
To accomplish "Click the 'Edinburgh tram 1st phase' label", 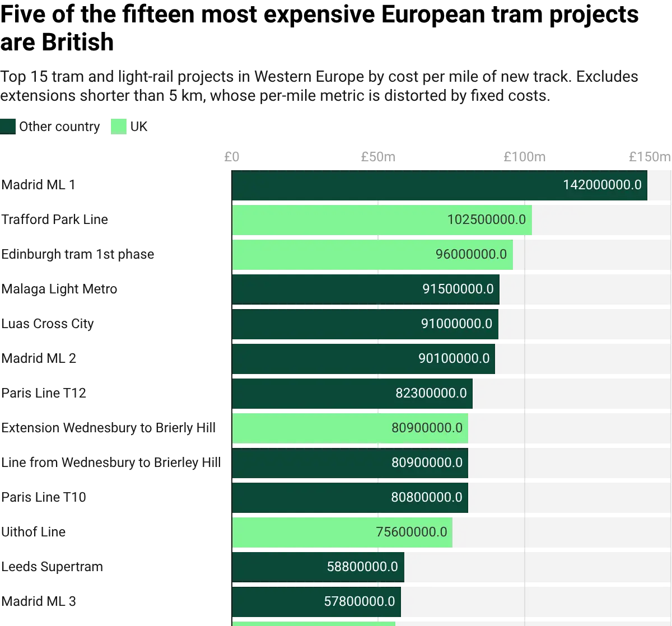I will pos(78,254).
